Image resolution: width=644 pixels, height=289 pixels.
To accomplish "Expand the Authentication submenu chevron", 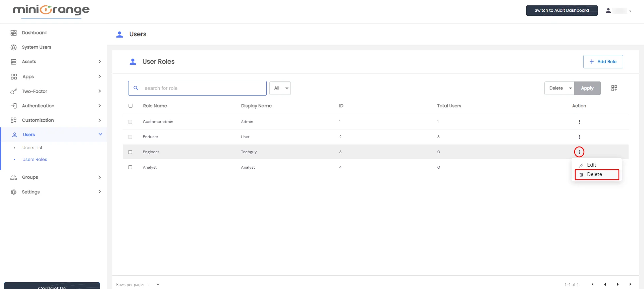I will pos(100,106).
